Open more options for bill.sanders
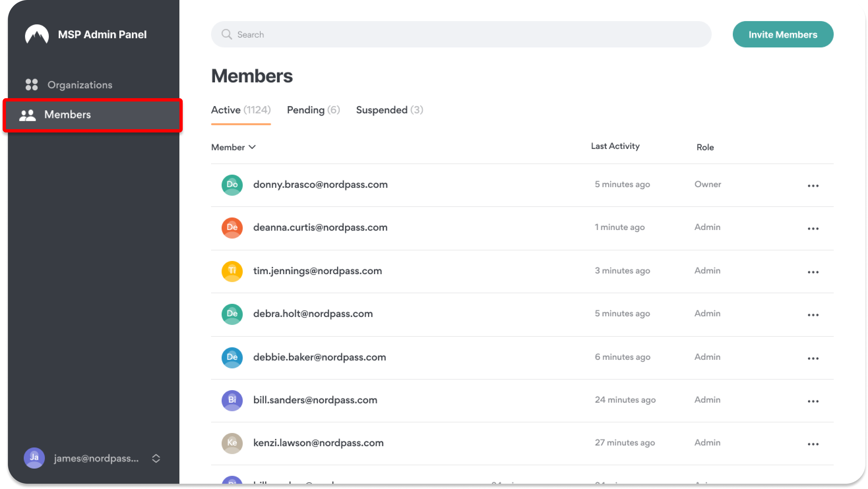 (x=813, y=401)
